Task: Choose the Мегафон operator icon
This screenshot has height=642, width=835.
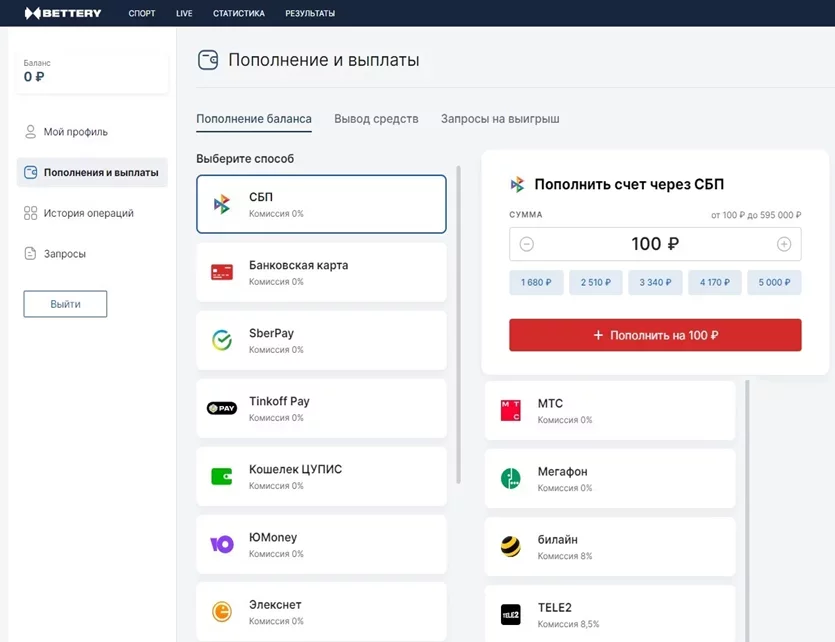Action: (x=510, y=478)
